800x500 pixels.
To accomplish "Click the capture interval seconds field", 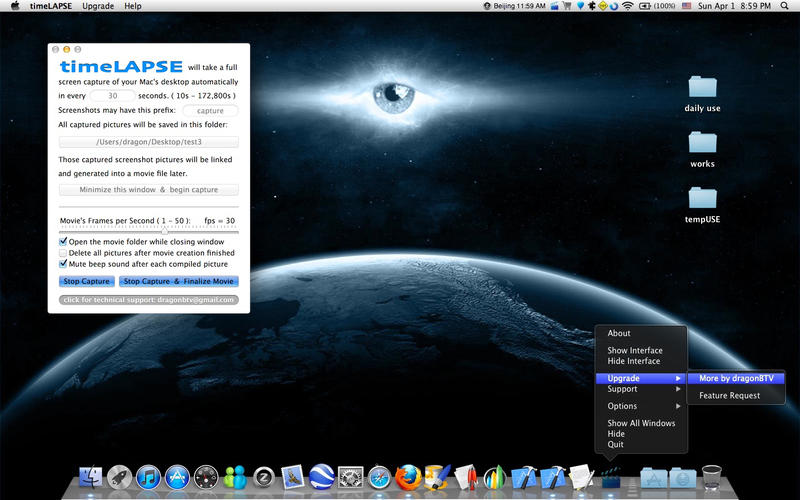I will click(113, 95).
